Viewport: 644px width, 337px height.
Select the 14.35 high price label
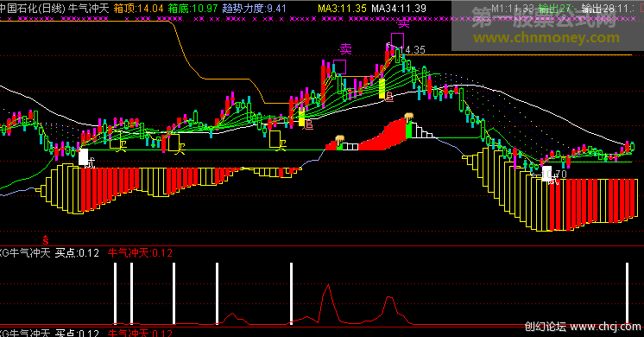point(413,50)
